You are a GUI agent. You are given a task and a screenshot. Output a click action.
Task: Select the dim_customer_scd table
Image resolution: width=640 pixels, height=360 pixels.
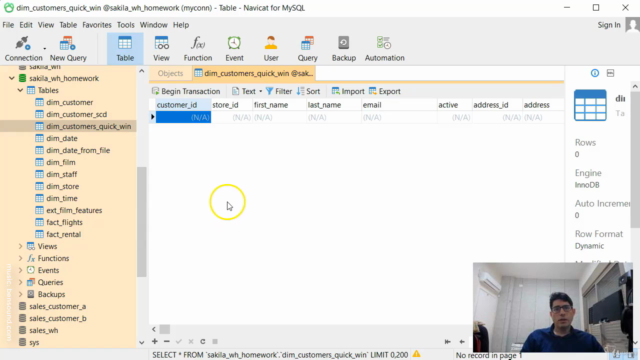point(76,114)
